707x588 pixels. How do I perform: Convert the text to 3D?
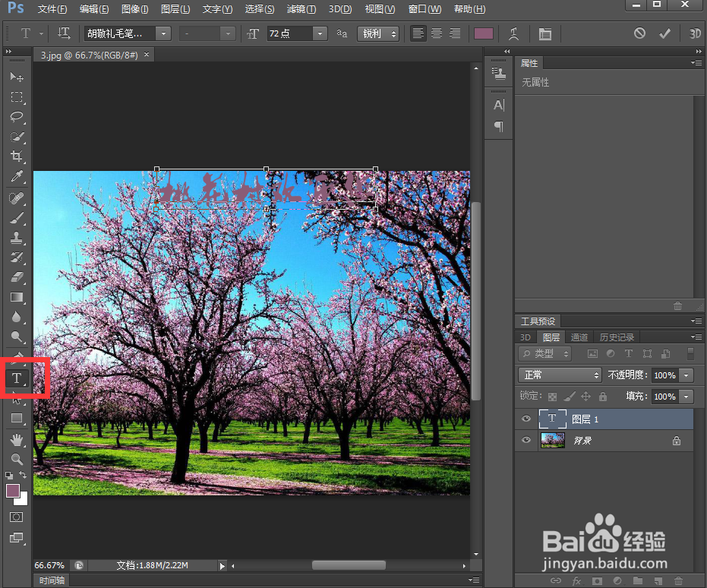(x=695, y=33)
